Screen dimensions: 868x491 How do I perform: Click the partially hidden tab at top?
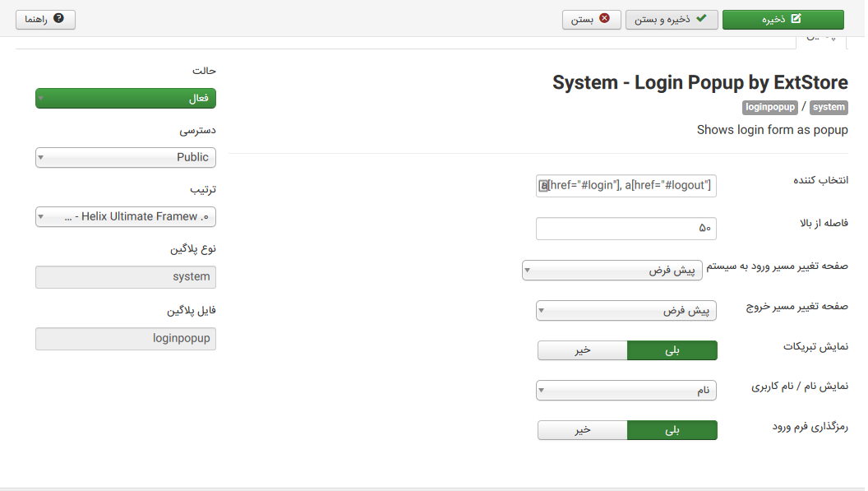[822, 39]
